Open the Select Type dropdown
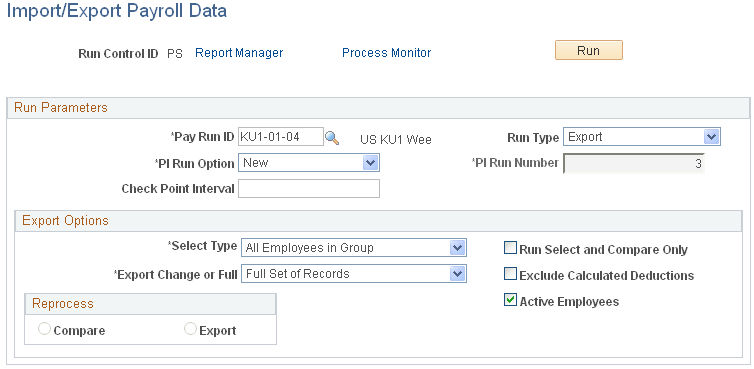The image size is (754, 369). pos(353,248)
